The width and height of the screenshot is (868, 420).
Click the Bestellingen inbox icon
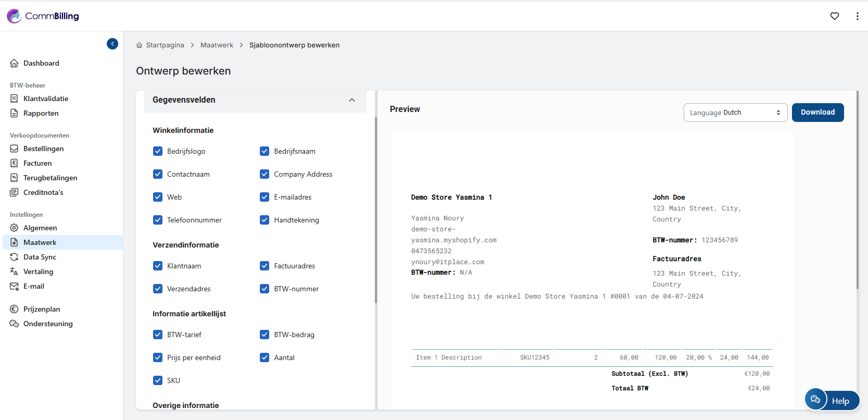14,149
